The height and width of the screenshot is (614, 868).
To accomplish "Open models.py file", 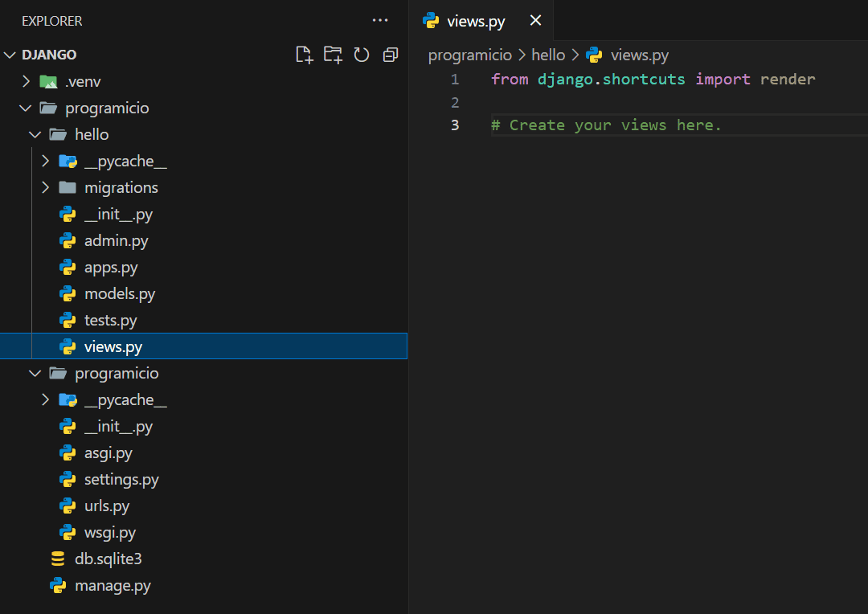I will click(120, 294).
